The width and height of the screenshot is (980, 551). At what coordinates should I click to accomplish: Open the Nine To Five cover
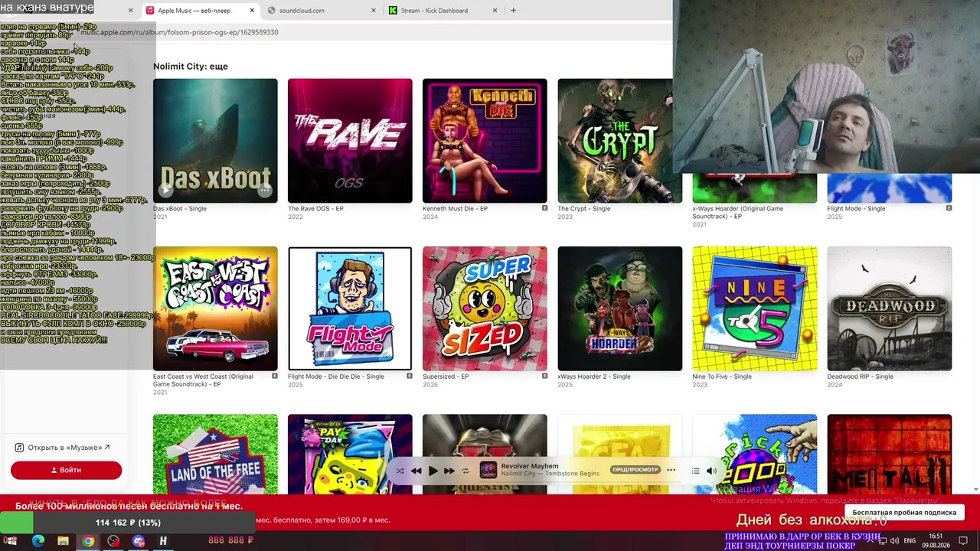[x=754, y=308]
